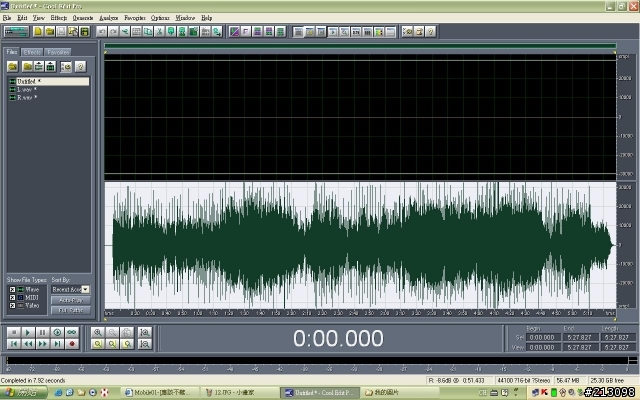Click the toolbar Help question mark icon
Viewport: 640px width, 400px height.
click(x=430, y=31)
